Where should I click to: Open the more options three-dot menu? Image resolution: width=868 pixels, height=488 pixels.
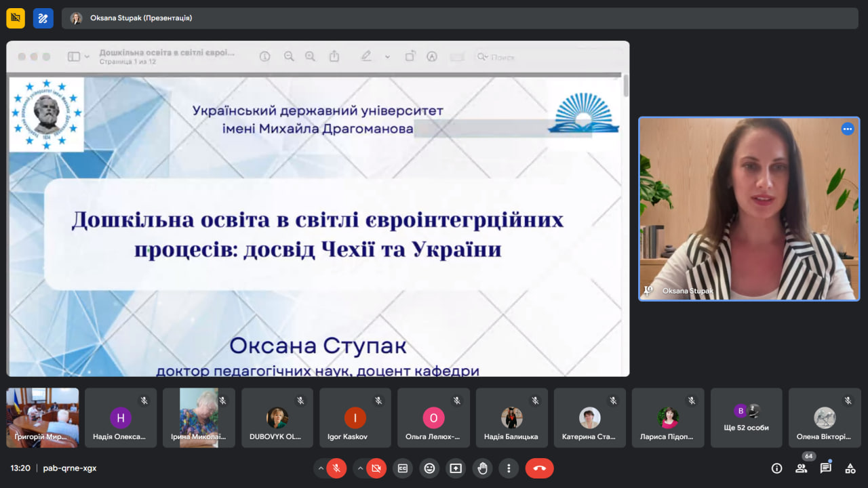coord(509,468)
